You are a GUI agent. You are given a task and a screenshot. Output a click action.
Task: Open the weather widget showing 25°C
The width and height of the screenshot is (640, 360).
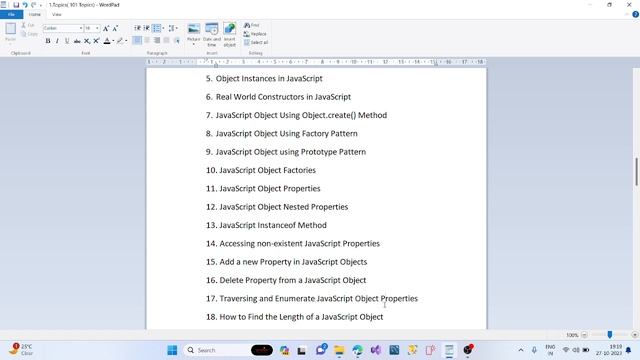click(x=21, y=350)
